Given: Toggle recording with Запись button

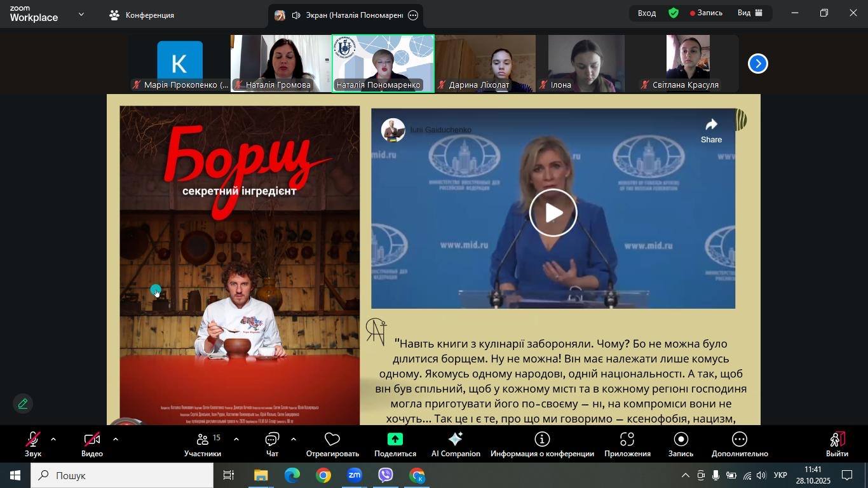Looking at the screenshot, I should click(x=681, y=444).
